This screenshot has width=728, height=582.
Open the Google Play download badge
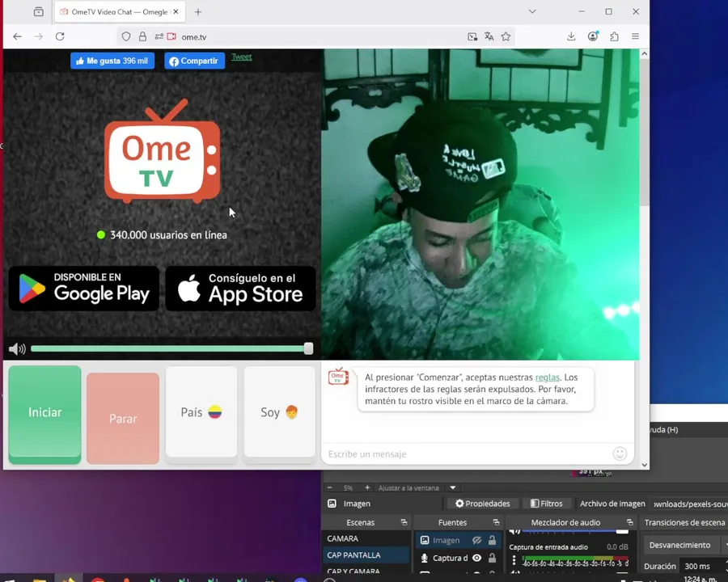84,289
